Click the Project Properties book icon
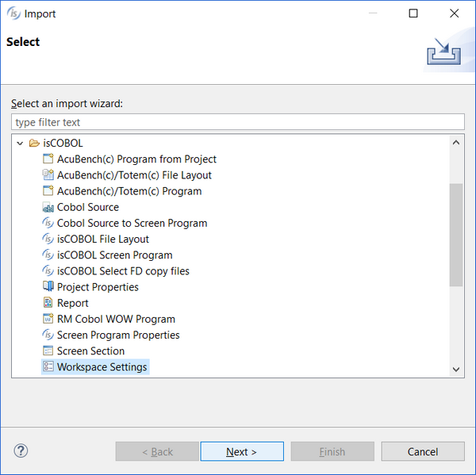 click(48, 286)
